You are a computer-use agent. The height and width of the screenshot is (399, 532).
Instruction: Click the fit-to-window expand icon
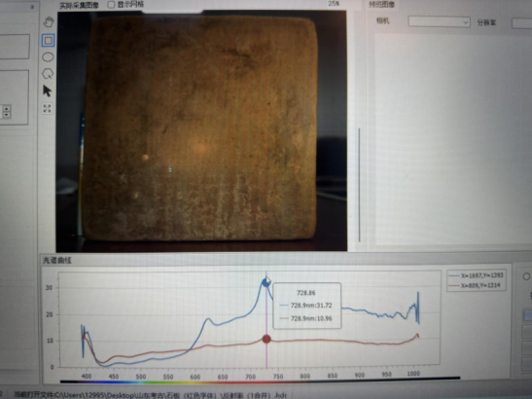coord(47,109)
